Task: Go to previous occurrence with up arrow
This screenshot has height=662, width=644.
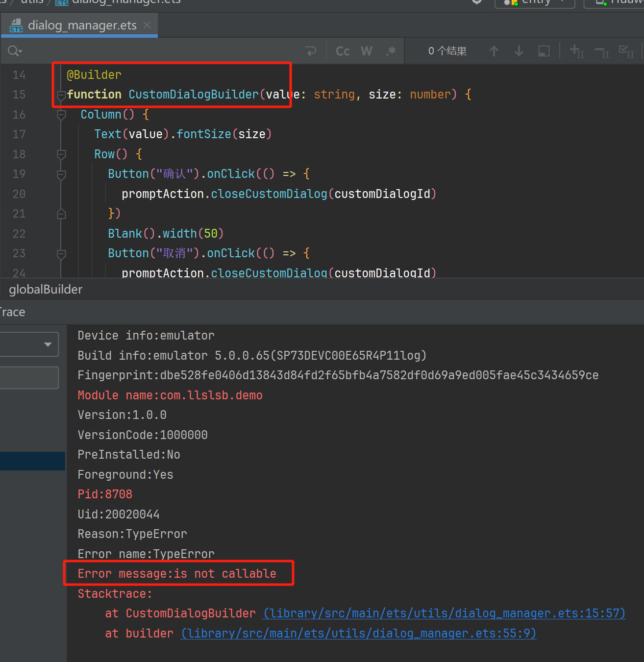Action: coord(494,51)
